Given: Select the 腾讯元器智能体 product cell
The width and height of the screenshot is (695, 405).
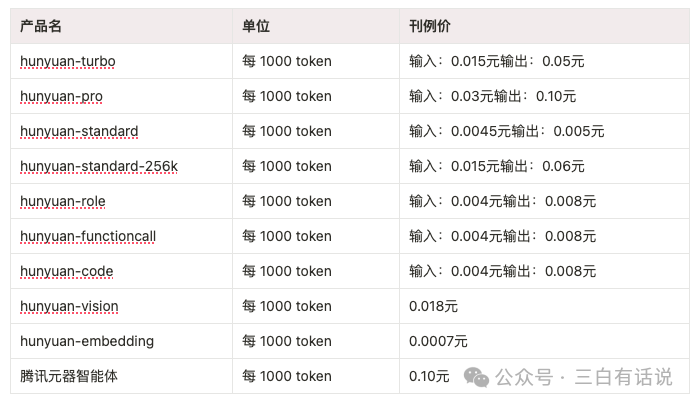Looking at the screenshot, I should pos(69,376).
